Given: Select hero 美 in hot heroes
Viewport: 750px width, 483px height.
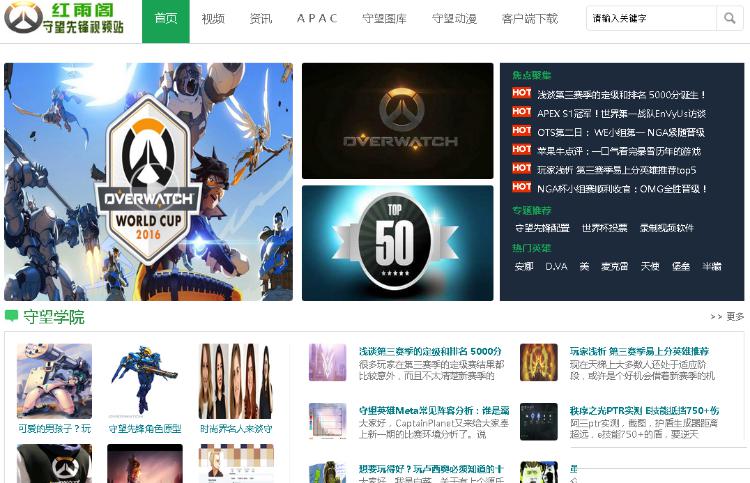Looking at the screenshot, I should coord(584,266).
